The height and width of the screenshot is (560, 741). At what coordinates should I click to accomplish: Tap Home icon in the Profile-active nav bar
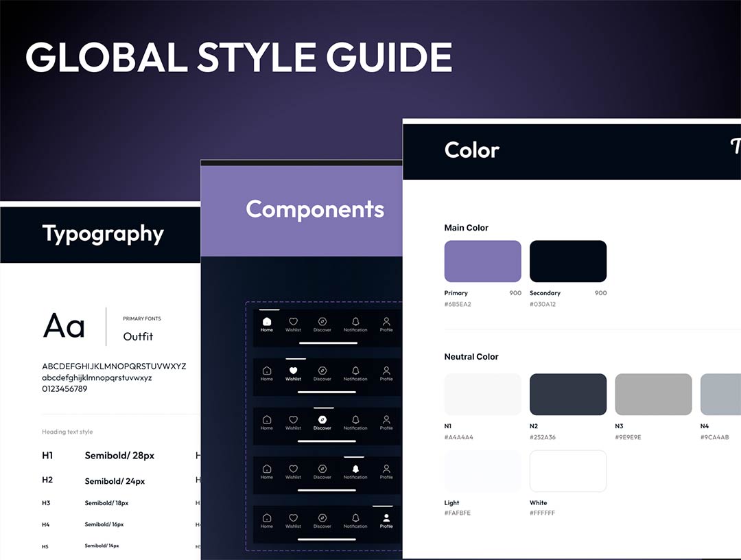(267, 518)
